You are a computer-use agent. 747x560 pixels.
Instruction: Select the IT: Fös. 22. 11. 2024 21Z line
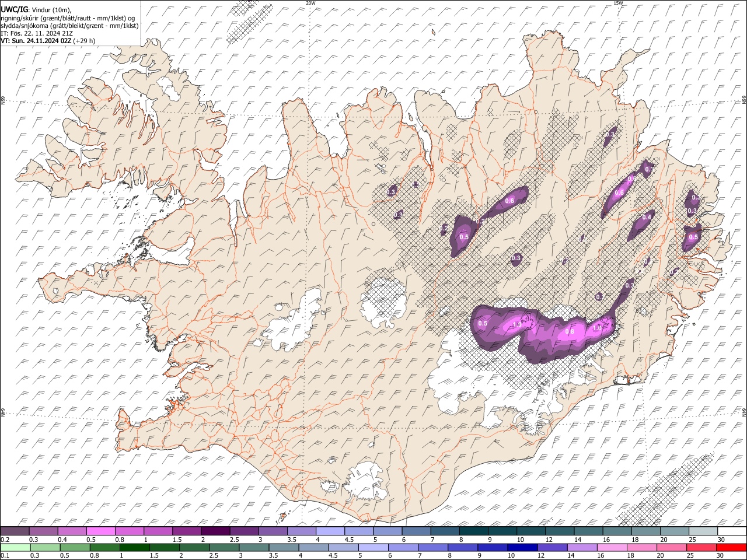(37, 33)
